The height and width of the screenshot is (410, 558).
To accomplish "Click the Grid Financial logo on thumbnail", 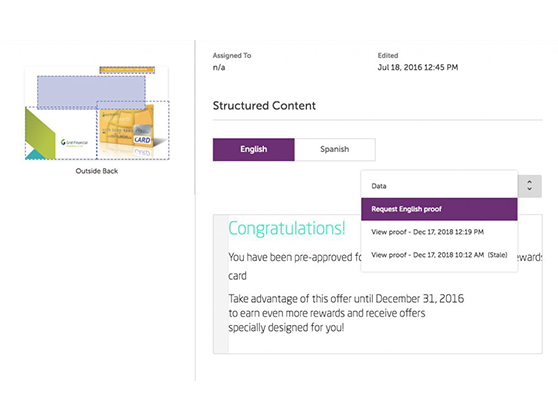I will coord(74,143).
